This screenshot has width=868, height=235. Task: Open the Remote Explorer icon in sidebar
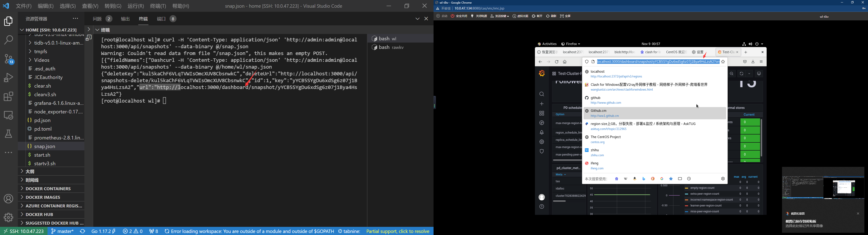pyautogui.click(x=8, y=115)
